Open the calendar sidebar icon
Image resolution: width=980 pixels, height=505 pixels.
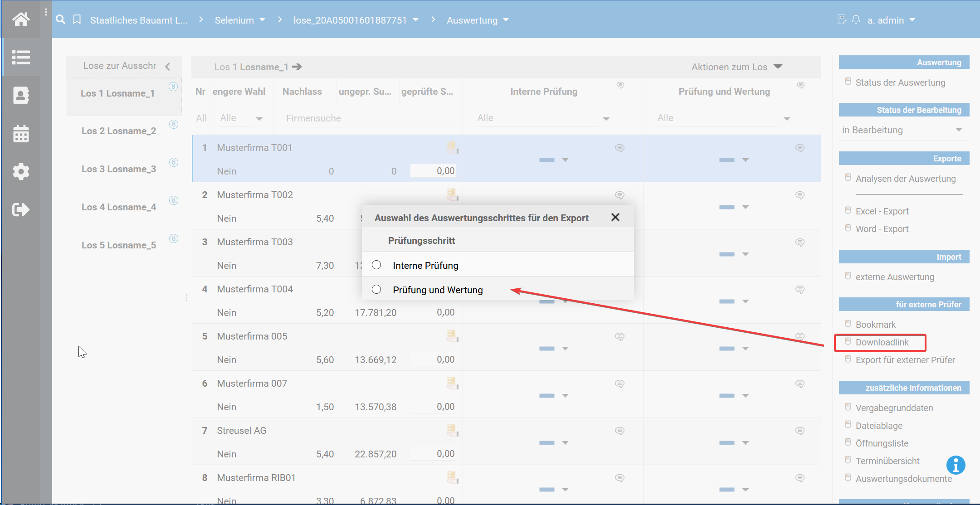[x=21, y=133]
